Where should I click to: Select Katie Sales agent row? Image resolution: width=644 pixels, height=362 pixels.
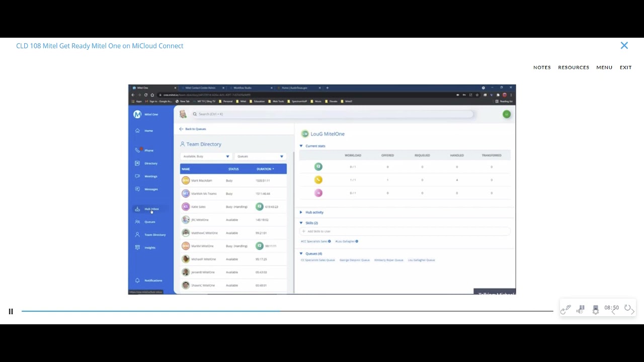click(233, 207)
